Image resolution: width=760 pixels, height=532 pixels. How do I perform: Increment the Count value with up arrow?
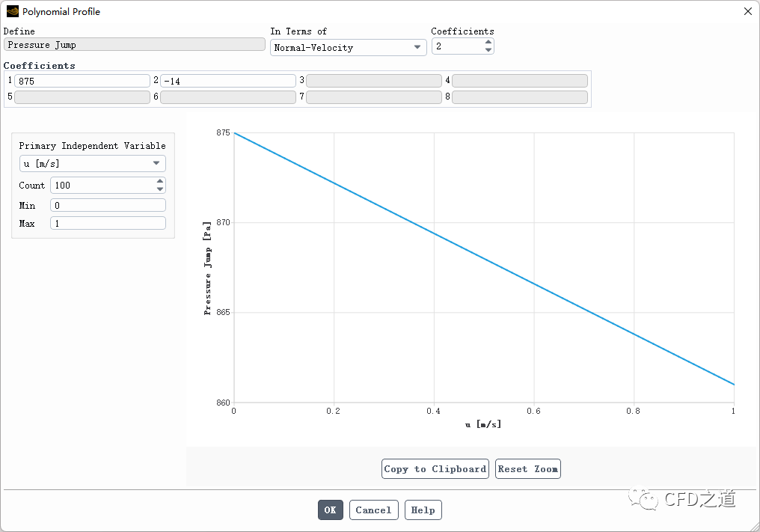[x=160, y=181]
